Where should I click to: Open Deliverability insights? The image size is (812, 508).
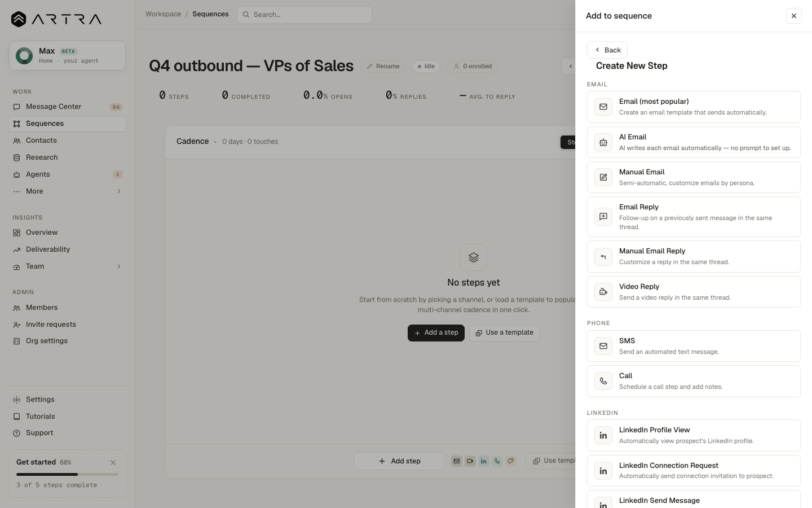(68, 249)
